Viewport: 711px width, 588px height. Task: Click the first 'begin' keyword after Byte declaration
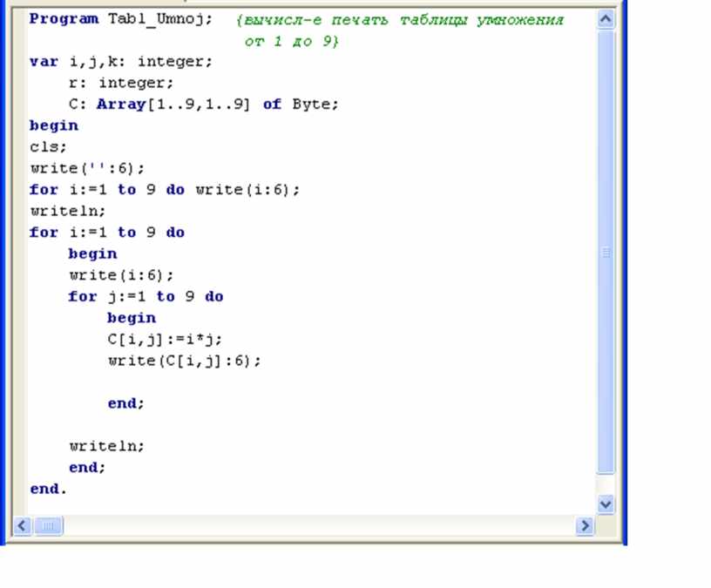53,125
